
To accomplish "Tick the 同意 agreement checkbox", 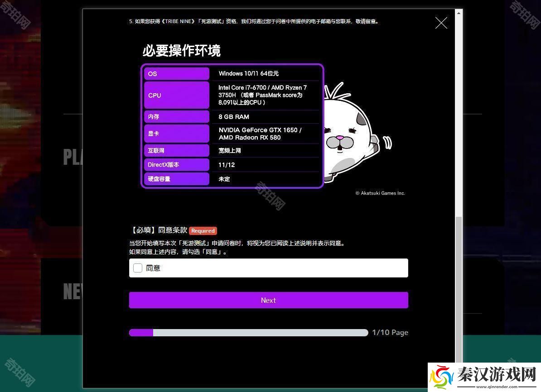I will tap(138, 268).
